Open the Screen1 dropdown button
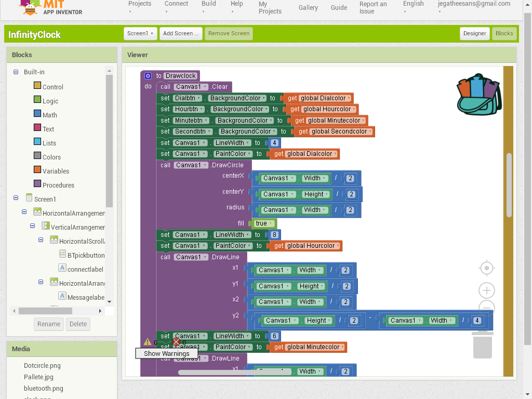 point(140,33)
